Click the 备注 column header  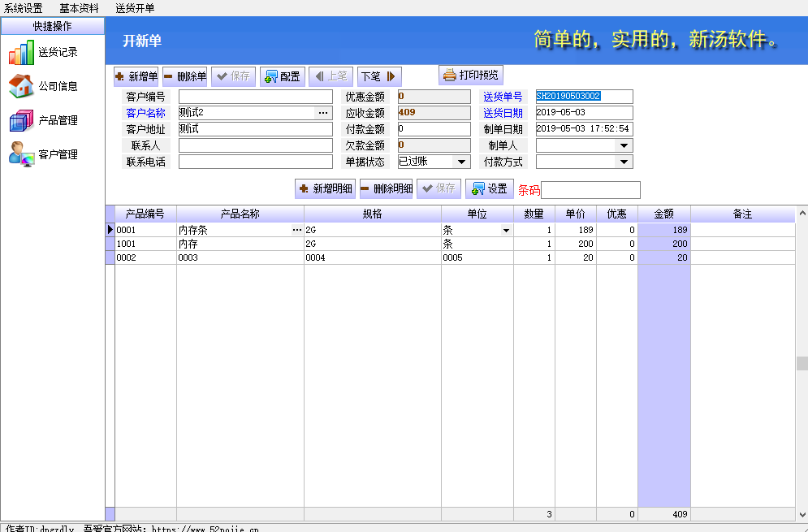pos(742,214)
